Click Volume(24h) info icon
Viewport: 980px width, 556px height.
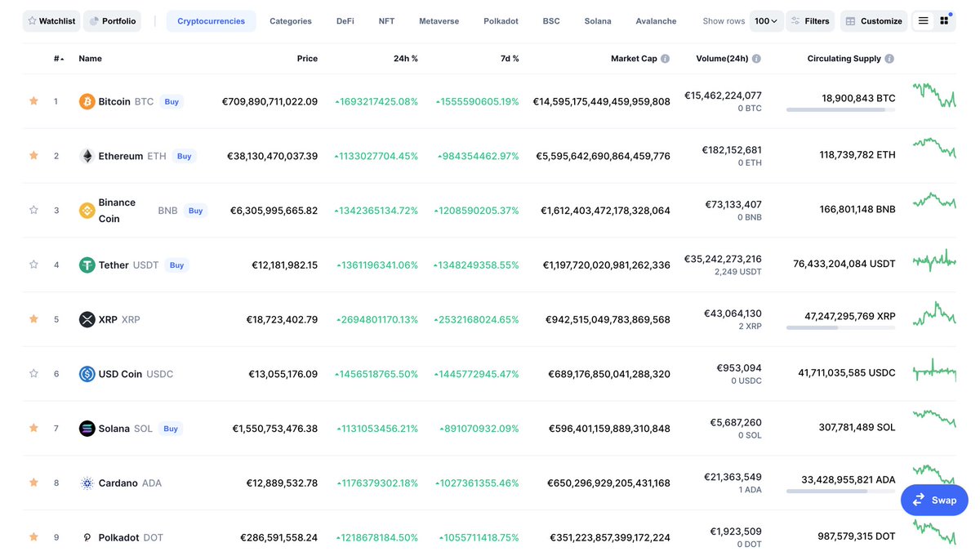coord(756,59)
